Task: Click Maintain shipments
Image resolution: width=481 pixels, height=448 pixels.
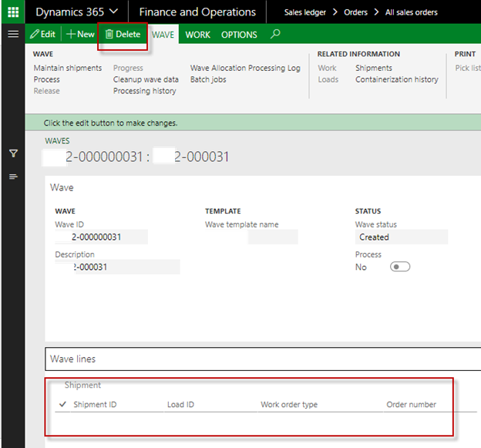Action: (x=68, y=68)
